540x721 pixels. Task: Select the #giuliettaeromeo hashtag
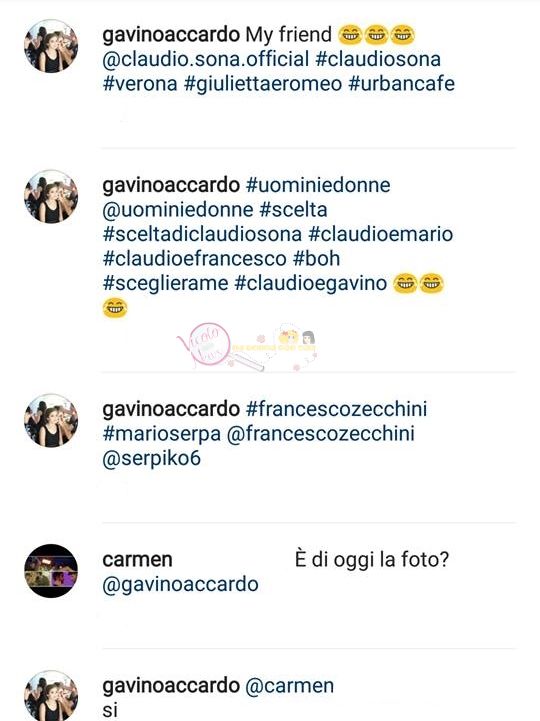point(263,85)
